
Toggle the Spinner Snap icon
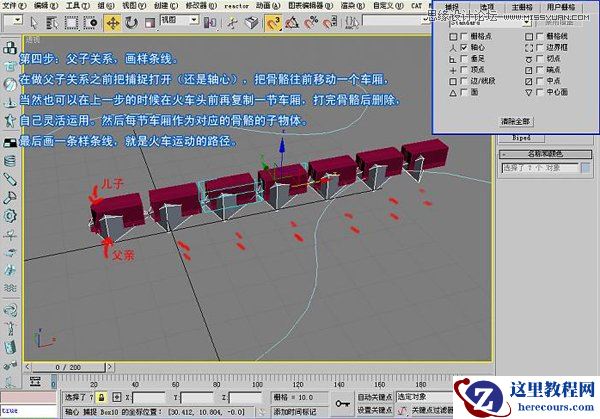(x=329, y=23)
